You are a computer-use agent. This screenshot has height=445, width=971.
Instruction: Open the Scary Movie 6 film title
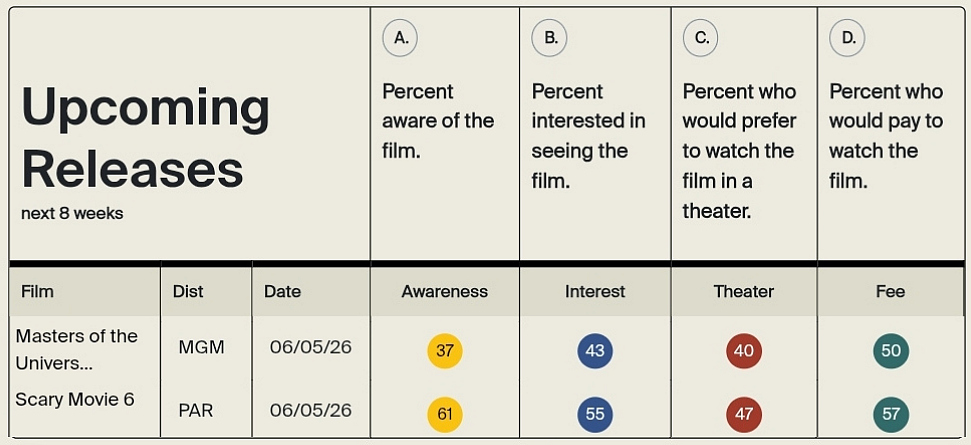[75, 400]
